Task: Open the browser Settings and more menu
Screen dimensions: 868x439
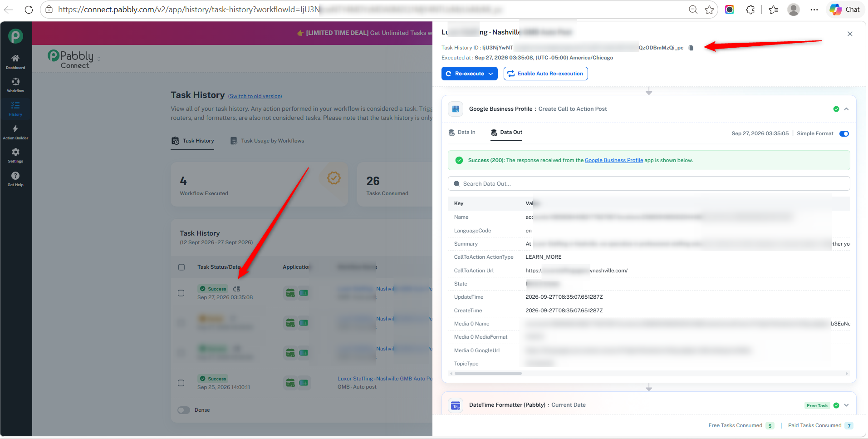Action: (x=814, y=10)
